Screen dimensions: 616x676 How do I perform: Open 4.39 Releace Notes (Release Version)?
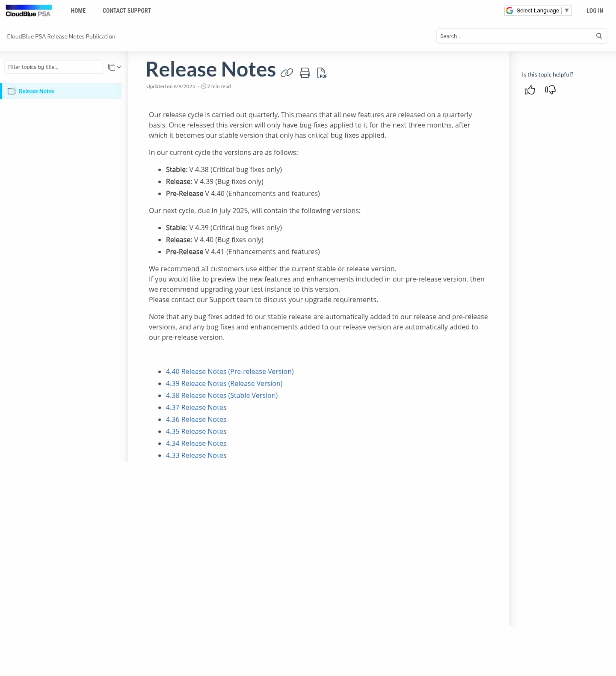(224, 383)
